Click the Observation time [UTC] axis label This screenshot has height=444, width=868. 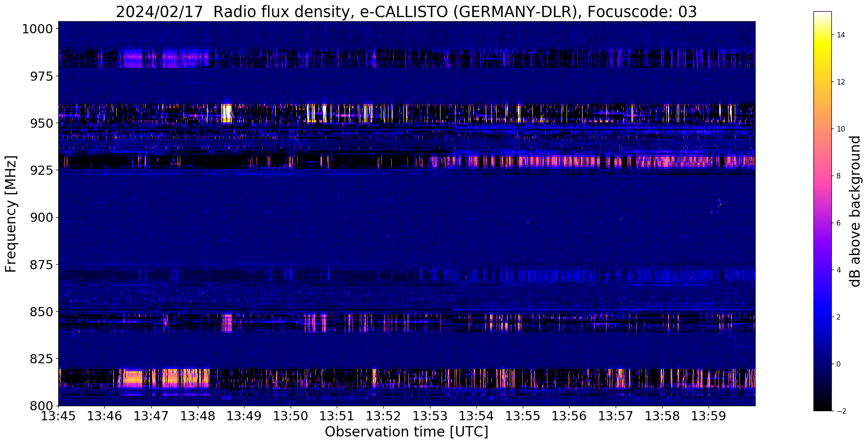click(406, 432)
